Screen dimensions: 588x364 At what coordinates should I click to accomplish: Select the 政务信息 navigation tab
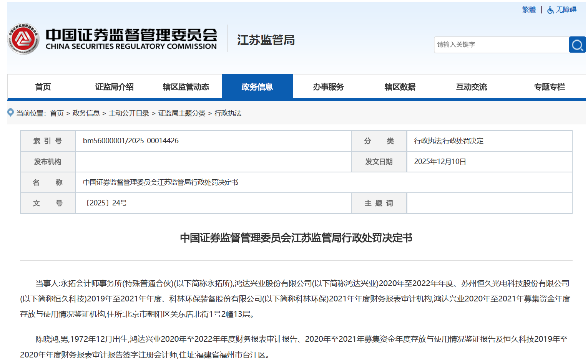click(x=257, y=87)
